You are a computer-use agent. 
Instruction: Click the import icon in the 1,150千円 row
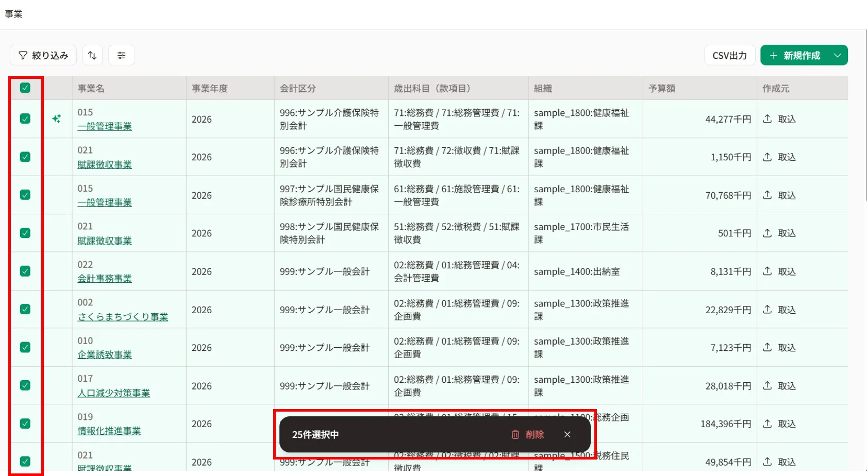click(767, 157)
